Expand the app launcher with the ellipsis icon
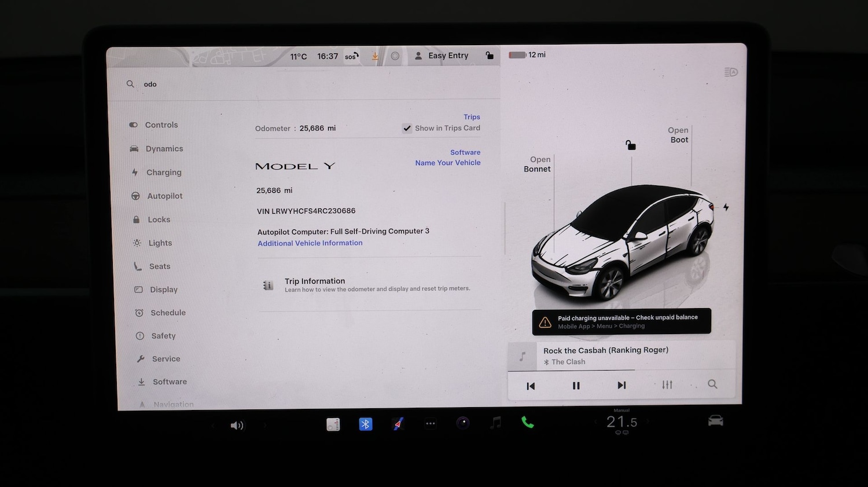The image size is (868, 487). tap(431, 424)
